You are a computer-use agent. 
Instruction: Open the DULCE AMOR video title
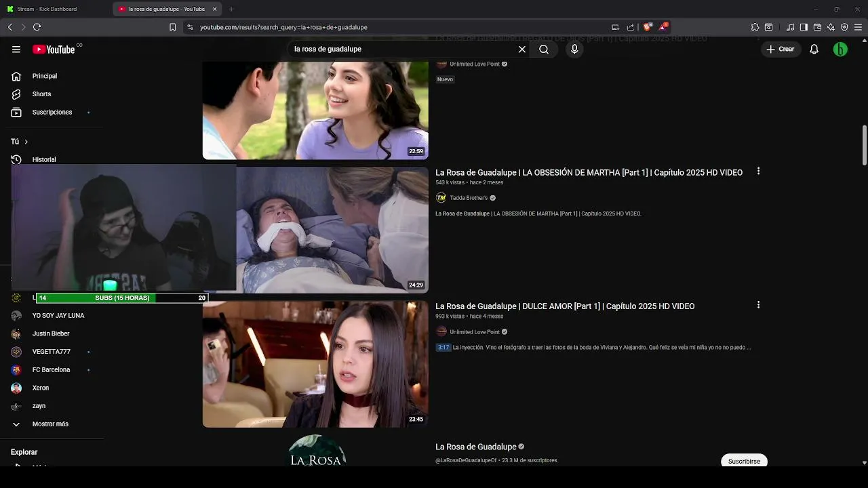565,306
